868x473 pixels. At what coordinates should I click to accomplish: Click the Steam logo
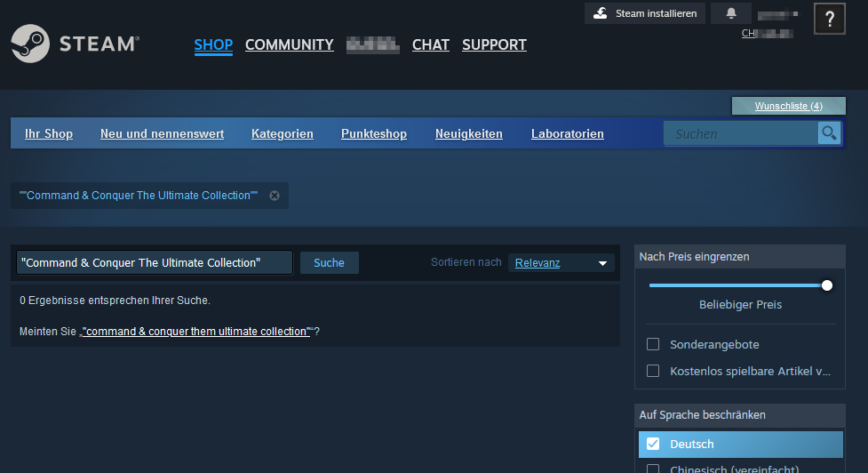click(x=76, y=44)
